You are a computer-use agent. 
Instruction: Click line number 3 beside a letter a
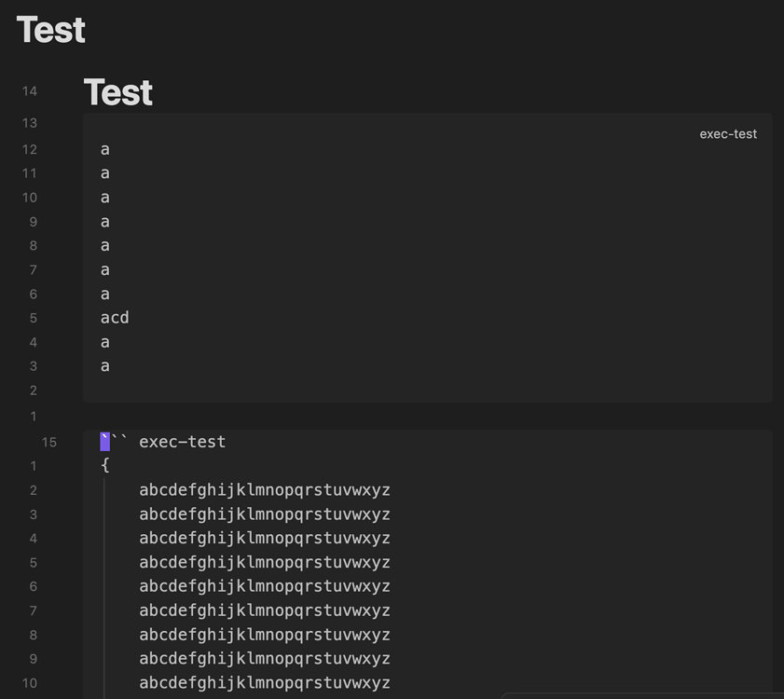click(33, 366)
